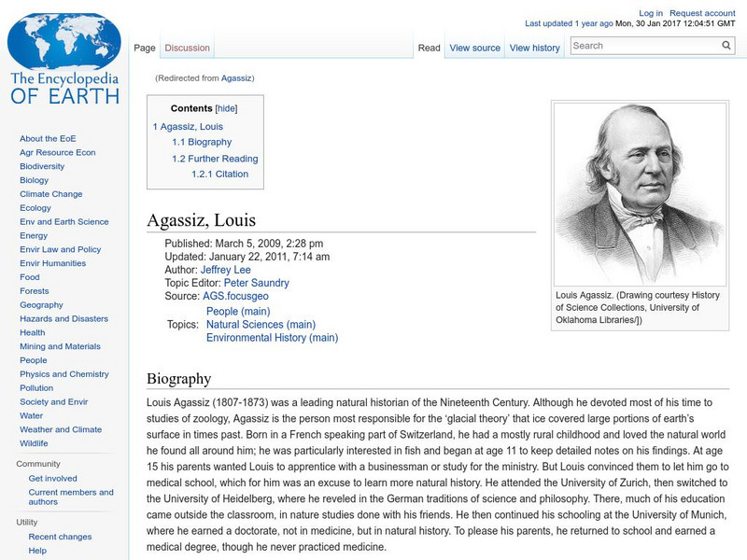Open People link in sidebar
The width and height of the screenshot is (747, 560).
pos(34,360)
